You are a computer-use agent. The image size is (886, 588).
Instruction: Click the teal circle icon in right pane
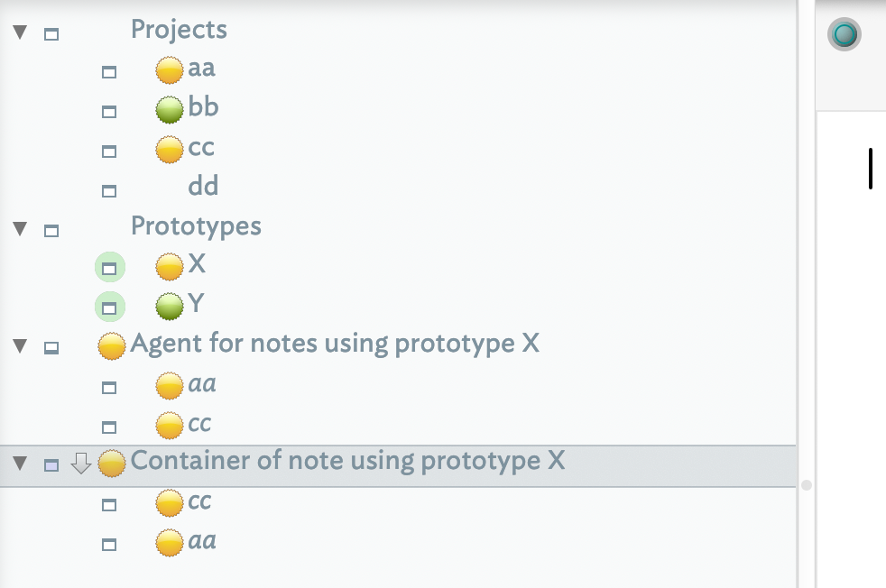pyautogui.click(x=844, y=35)
